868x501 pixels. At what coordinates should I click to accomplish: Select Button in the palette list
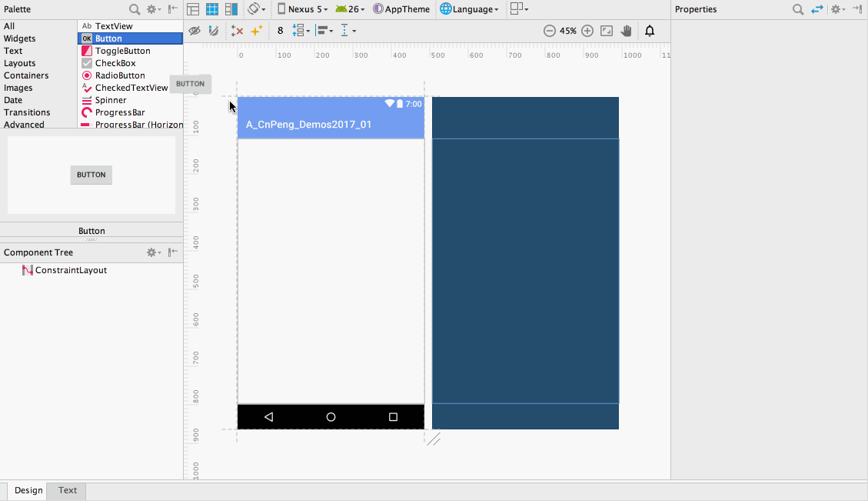point(130,38)
